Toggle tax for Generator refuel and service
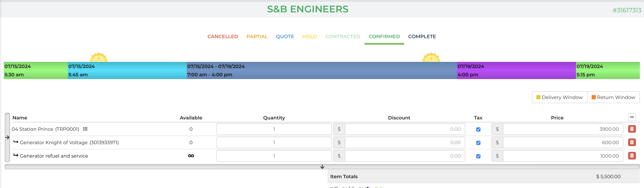This screenshot has height=188, width=644. [x=478, y=156]
